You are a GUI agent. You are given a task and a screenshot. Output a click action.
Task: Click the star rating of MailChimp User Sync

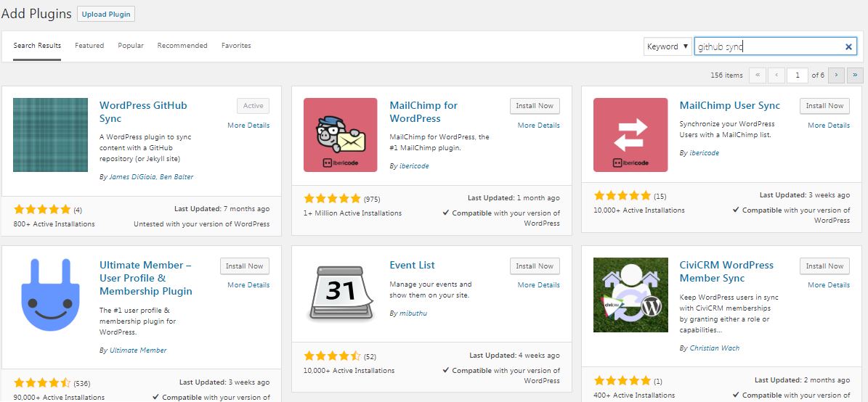(x=622, y=196)
